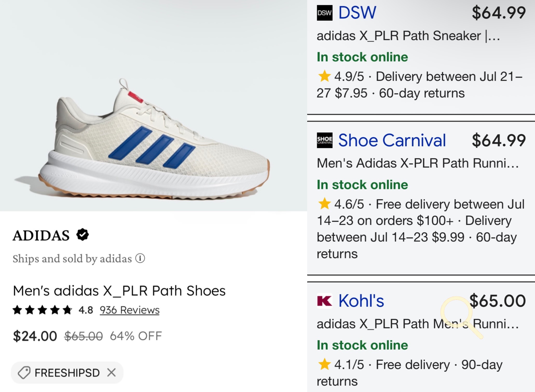535x392 pixels.
Task: Open the Kohl's store link
Action: (361, 301)
